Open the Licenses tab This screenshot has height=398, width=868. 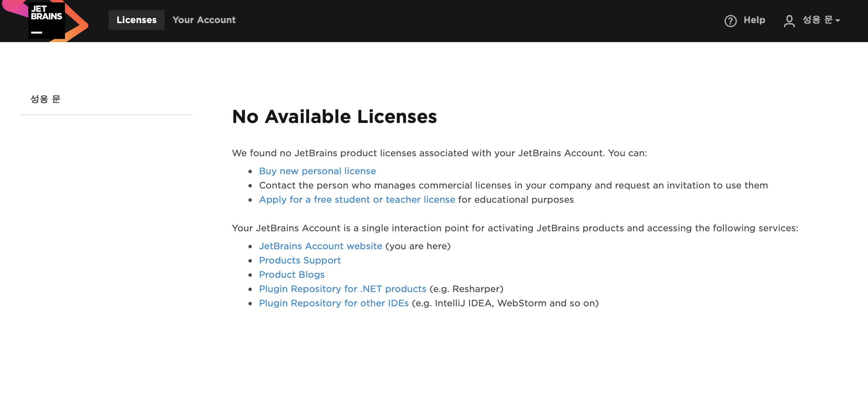pyautogui.click(x=137, y=20)
